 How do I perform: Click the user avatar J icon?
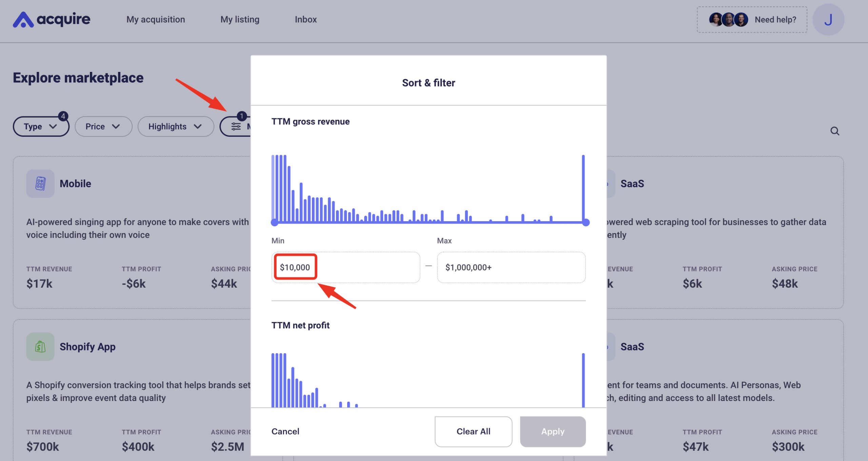tap(828, 20)
